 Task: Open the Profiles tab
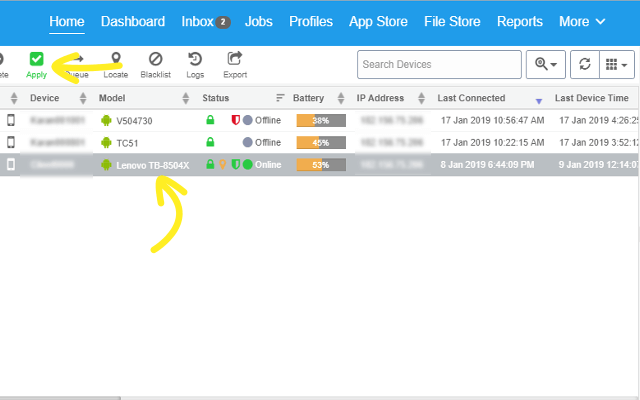point(311,21)
